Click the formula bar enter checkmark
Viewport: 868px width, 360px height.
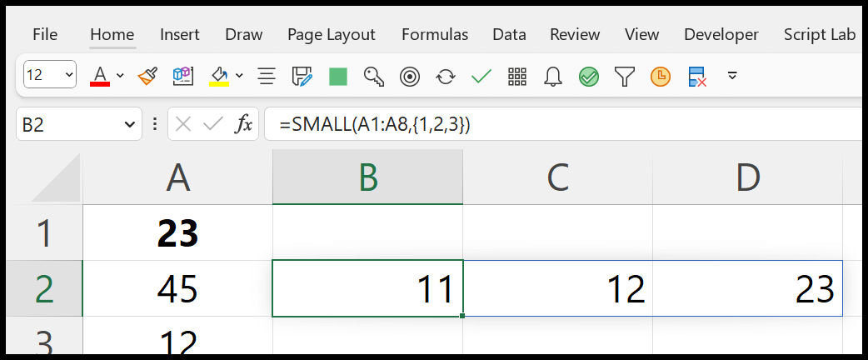coord(213,125)
